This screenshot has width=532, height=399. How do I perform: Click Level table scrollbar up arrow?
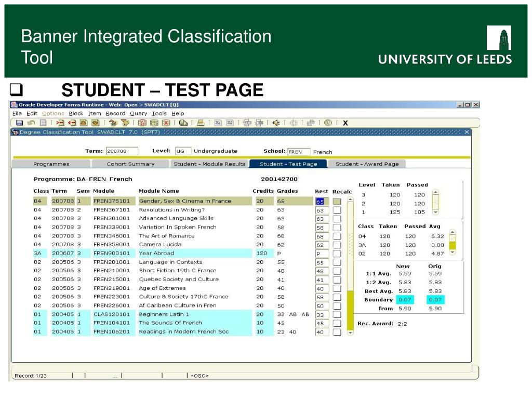click(436, 192)
